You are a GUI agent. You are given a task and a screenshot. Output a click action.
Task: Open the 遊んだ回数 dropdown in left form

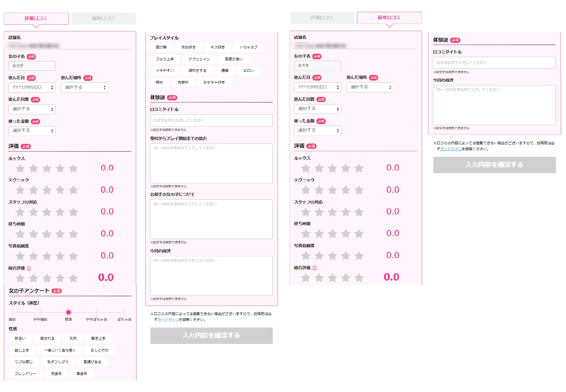[32, 109]
